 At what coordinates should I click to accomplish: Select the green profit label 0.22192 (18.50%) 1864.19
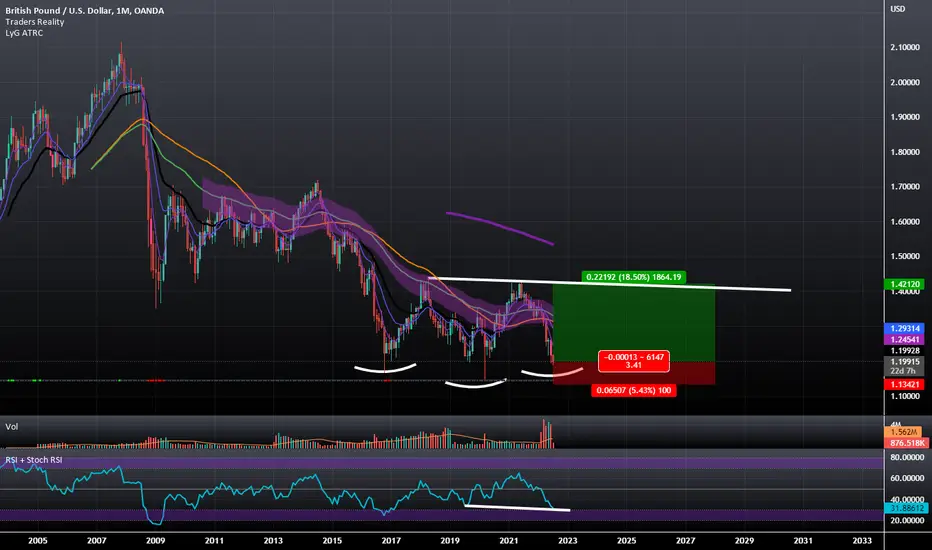point(634,277)
